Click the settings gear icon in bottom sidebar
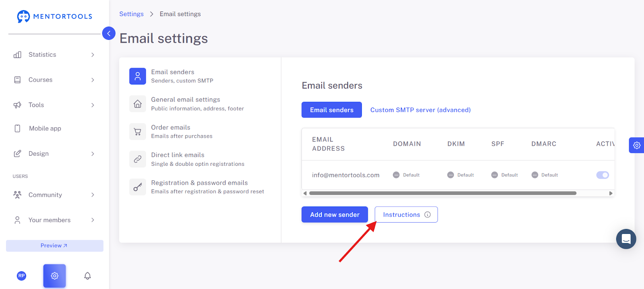 click(x=54, y=276)
